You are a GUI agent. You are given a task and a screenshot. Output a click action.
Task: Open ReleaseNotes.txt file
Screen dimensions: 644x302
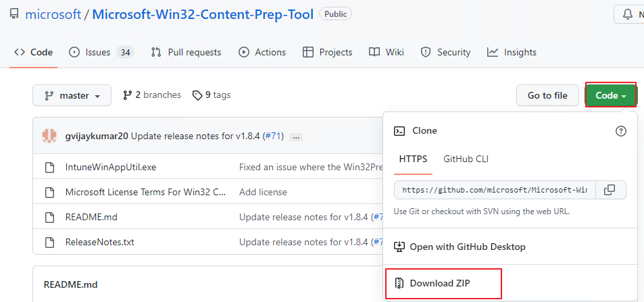click(x=99, y=242)
